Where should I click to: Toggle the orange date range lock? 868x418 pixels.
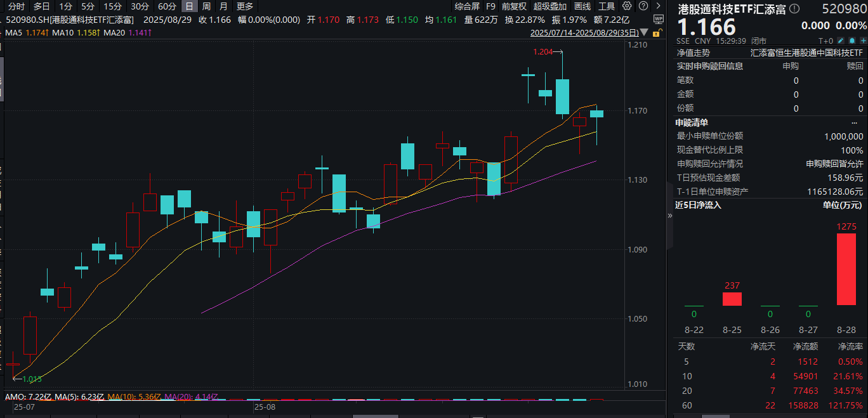pyautogui.click(x=658, y=32)
